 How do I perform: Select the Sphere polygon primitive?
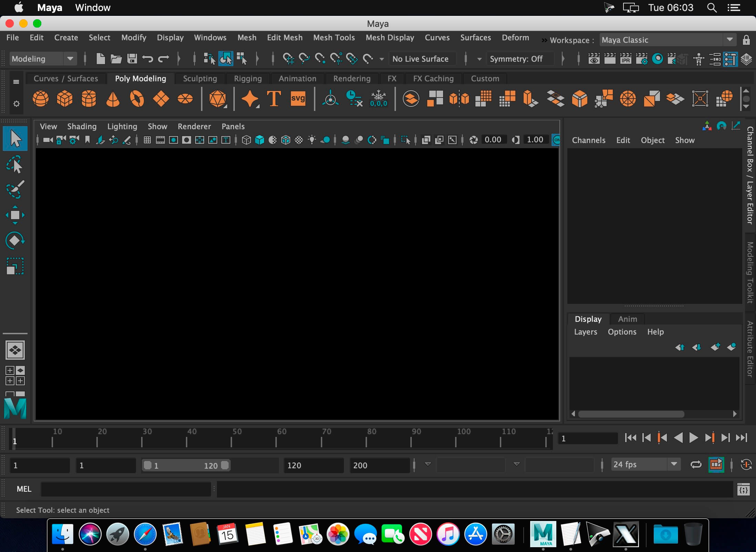click(40, 98)
